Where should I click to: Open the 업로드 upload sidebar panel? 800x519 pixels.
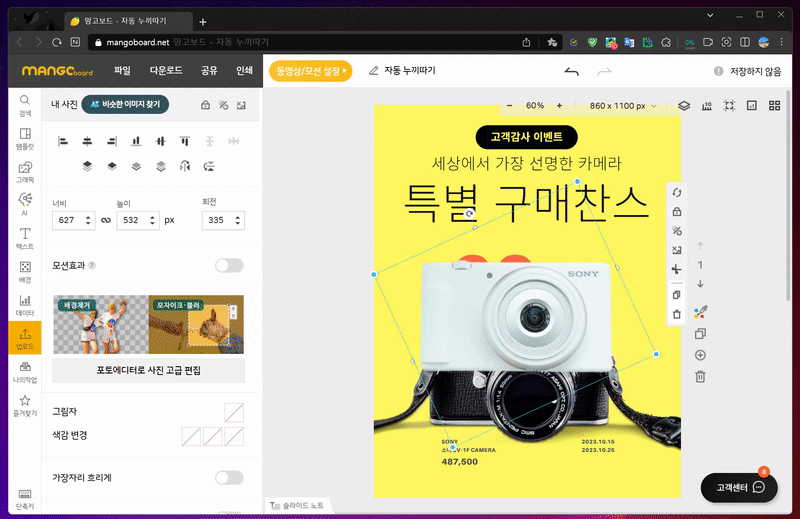(x=24, y=338)
